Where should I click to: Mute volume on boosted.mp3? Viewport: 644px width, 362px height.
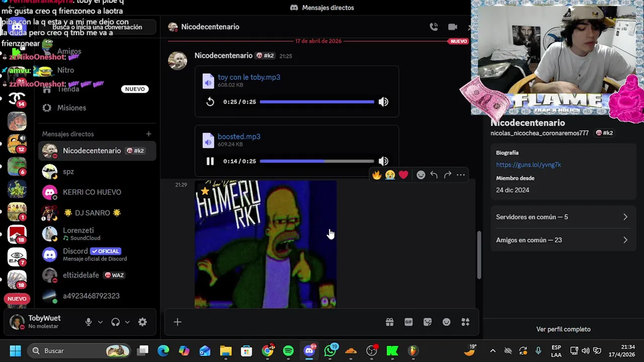[x=383, y=161]
